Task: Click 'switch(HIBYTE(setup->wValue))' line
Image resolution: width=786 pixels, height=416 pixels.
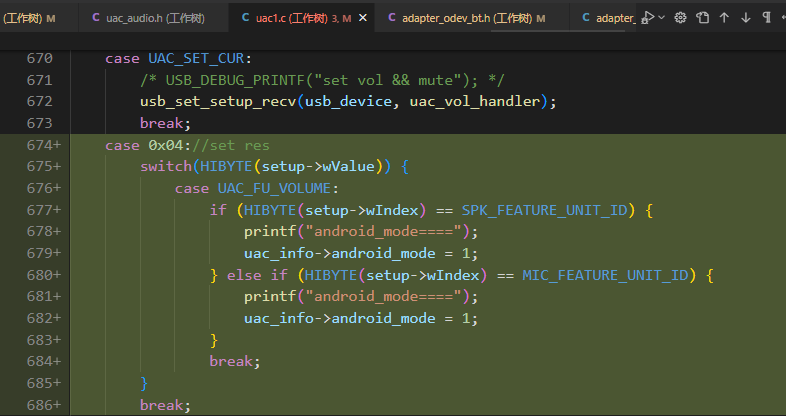Action: pos(274,166)
